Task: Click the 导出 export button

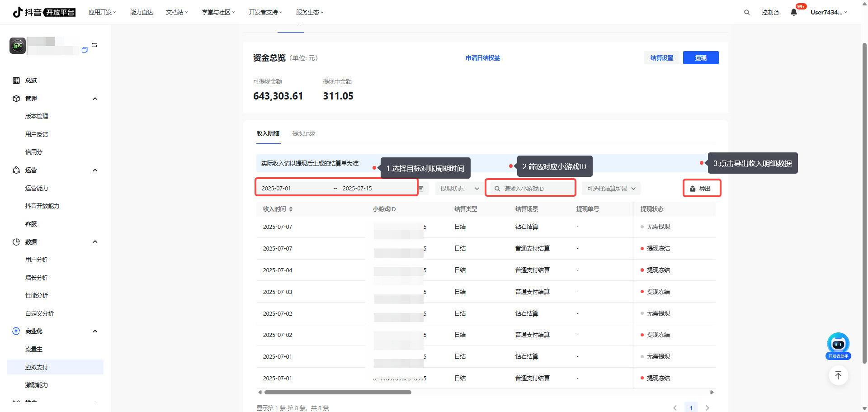Action: point(701,189)
